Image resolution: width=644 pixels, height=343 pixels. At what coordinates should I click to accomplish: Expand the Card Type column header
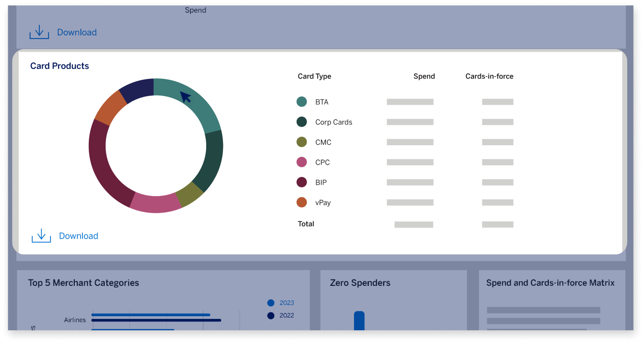point(314,76)
